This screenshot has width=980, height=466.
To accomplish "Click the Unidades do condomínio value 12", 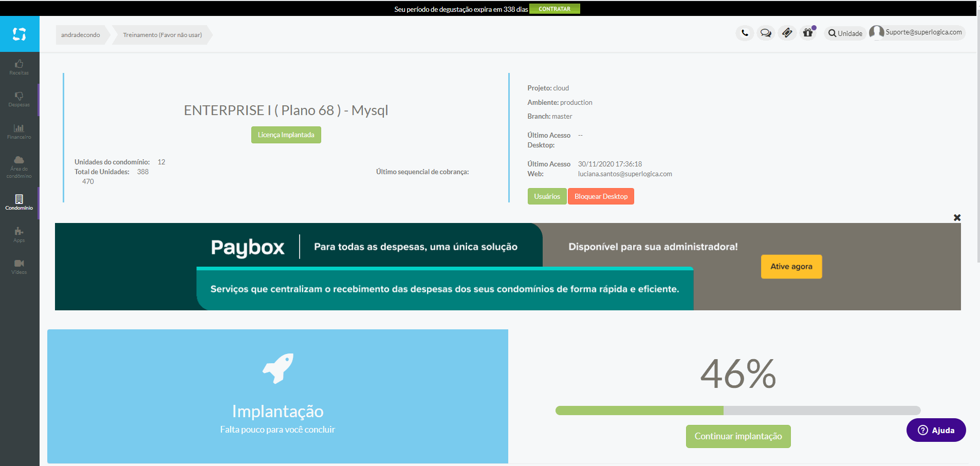I will pyautogui.click(x=161, y=162).
